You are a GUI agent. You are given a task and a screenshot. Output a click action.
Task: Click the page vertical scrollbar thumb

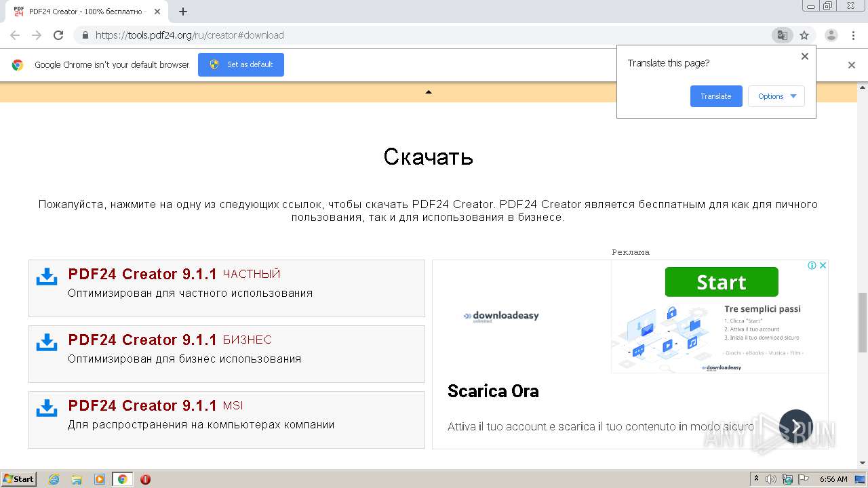point(862,323)
